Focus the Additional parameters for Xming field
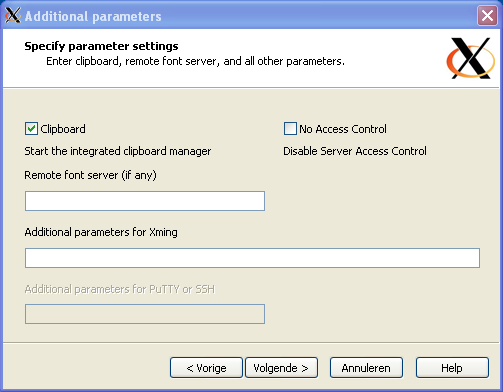The height and width of the screenshot is (392, 503). click(252, 258)
